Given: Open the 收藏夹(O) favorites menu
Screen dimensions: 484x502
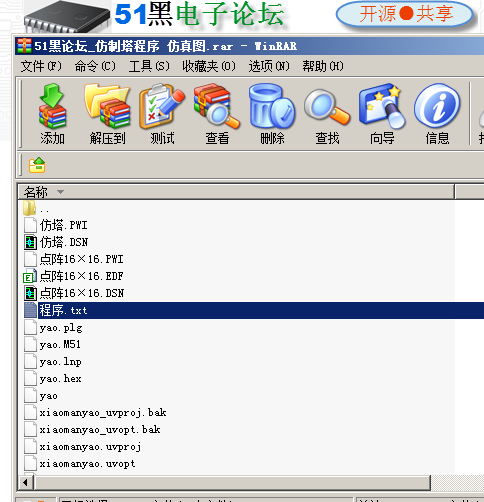Looking at the screenshot, I should coord(209,66).
